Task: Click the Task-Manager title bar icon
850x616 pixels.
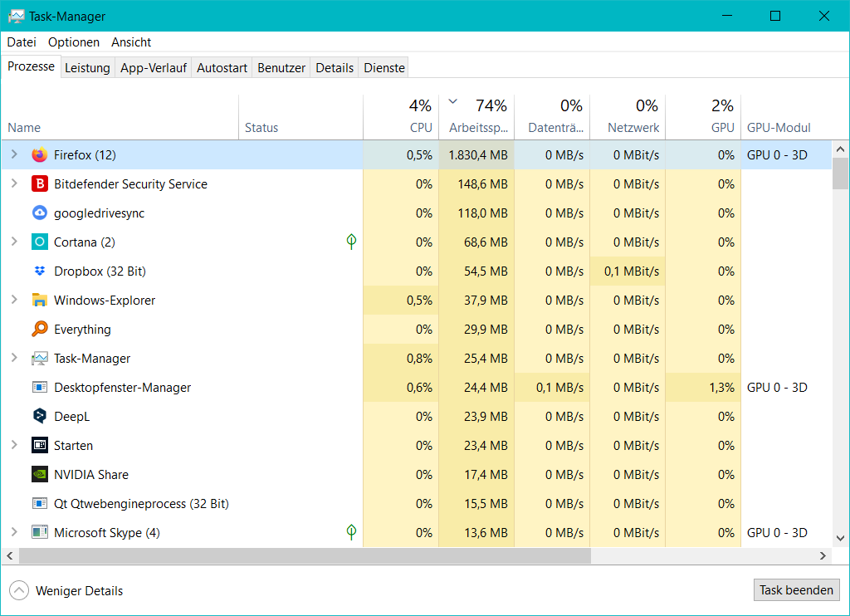Action: pos(17,17)
